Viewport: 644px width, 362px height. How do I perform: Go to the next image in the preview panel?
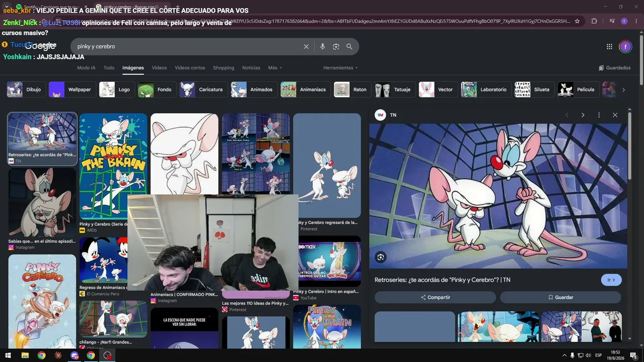pos(583,115)
